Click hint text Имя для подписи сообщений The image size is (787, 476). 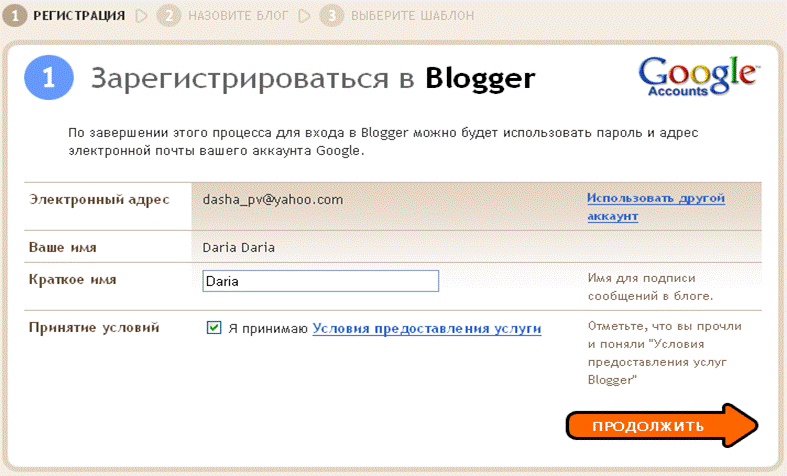(650, 287)
